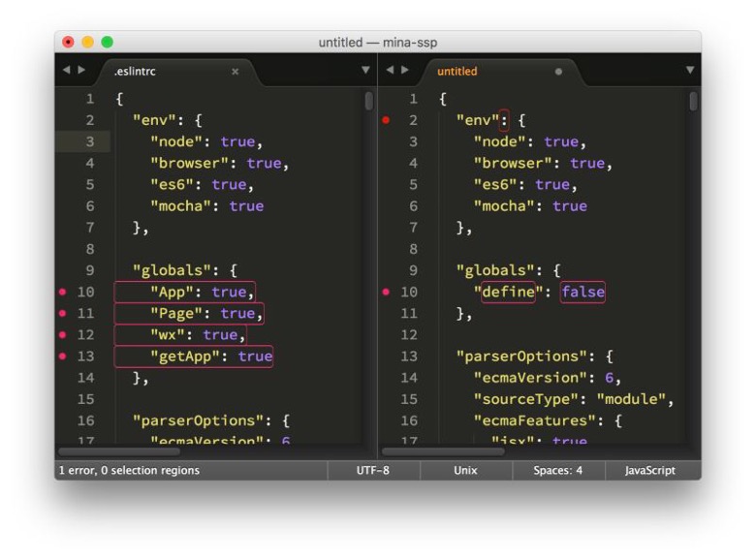
Task: Click left pane horizontal scrollbar
Action: coord(119,451)
